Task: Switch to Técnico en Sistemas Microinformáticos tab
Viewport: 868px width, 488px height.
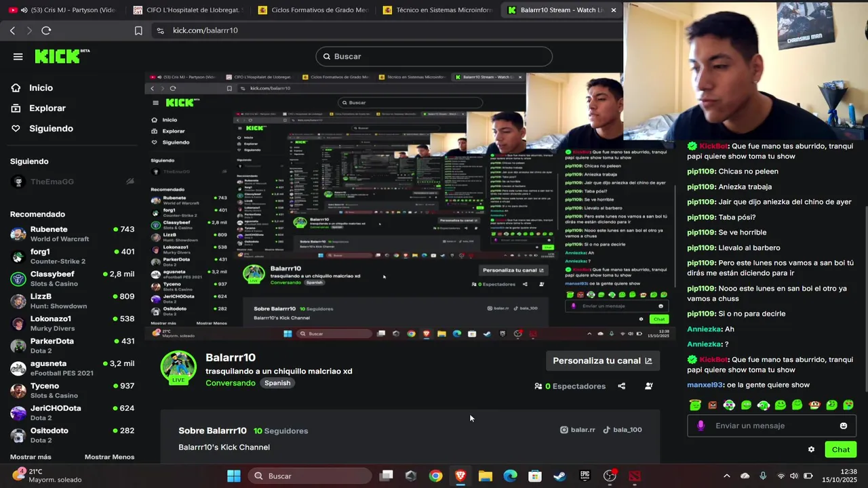Action: point(437,10)
